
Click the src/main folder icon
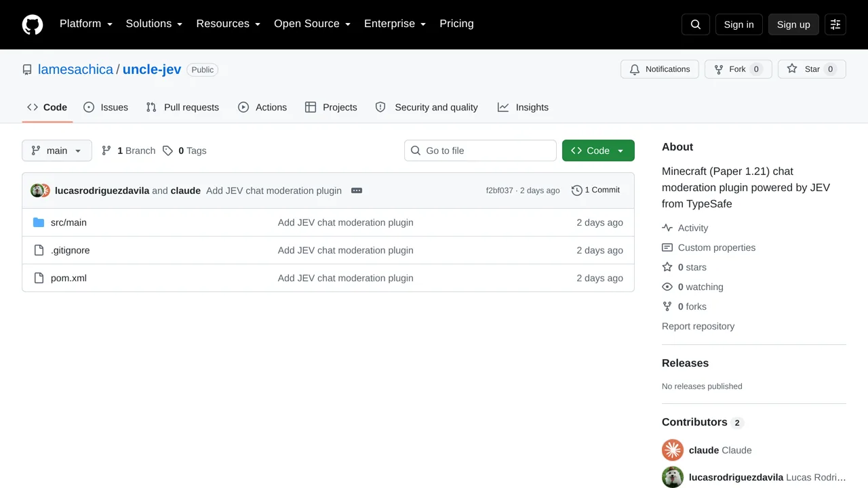39,222
